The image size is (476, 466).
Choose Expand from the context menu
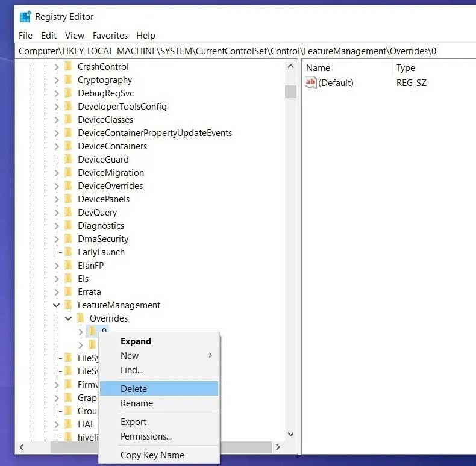pyautogui.click(x=159, y=341)
